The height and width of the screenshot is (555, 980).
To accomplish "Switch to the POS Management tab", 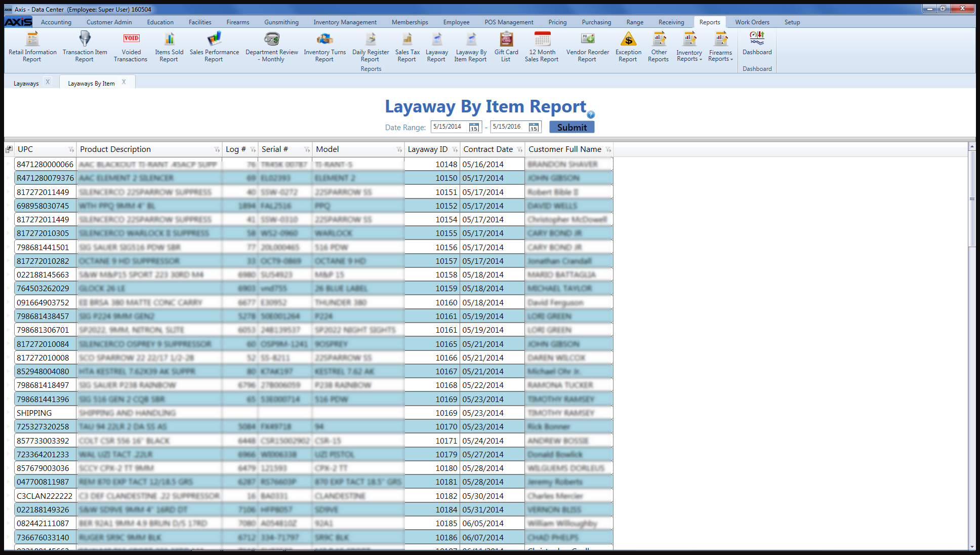I will (509, 22).
